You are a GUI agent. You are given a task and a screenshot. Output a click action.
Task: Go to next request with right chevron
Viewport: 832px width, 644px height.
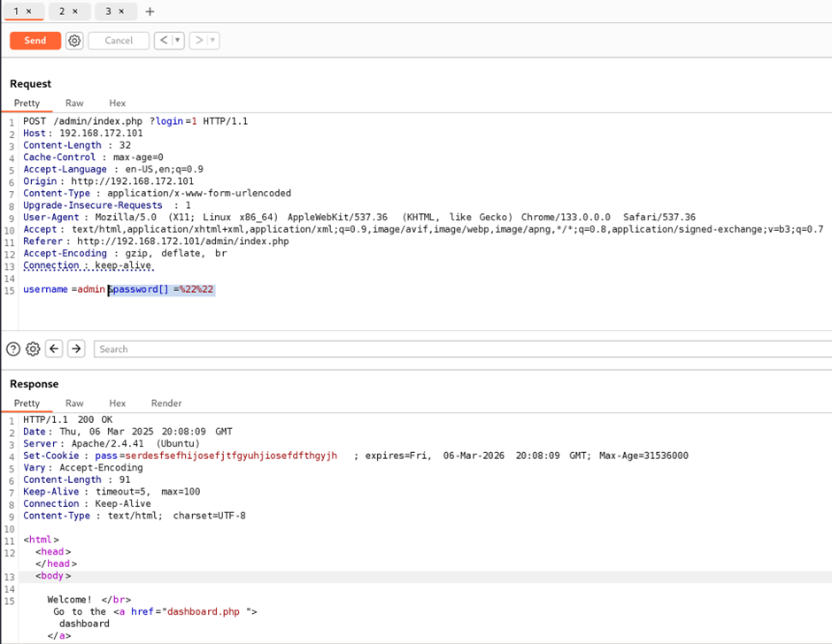[x=199, y=41]
